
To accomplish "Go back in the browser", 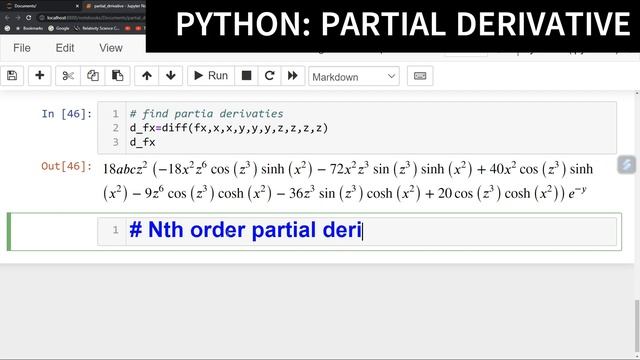I will 7,18.
